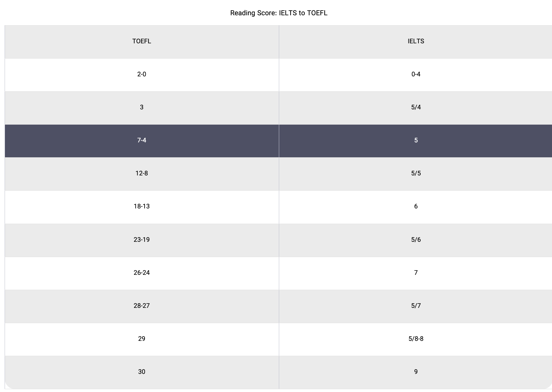Click the highlighted IELTS cell 5

coord(416,140)
